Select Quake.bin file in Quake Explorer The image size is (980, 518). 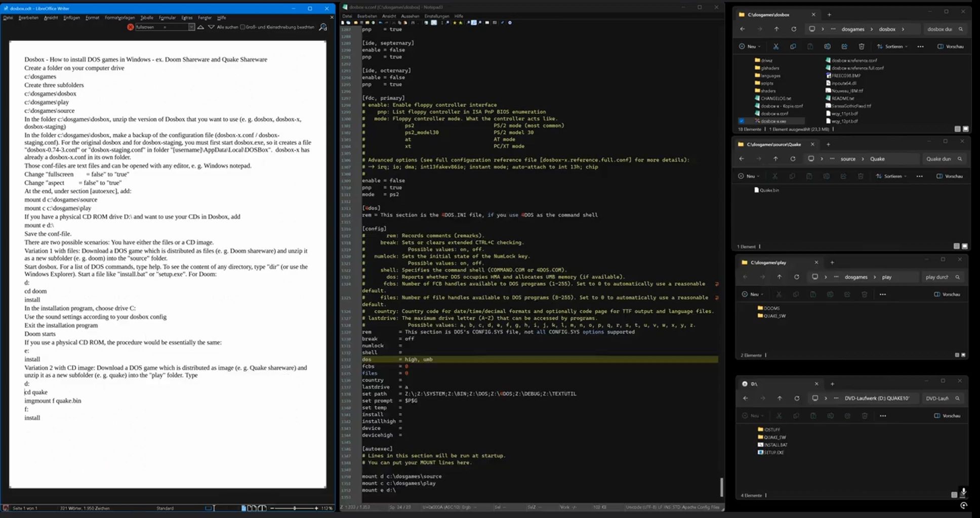[x=767, y=190]
